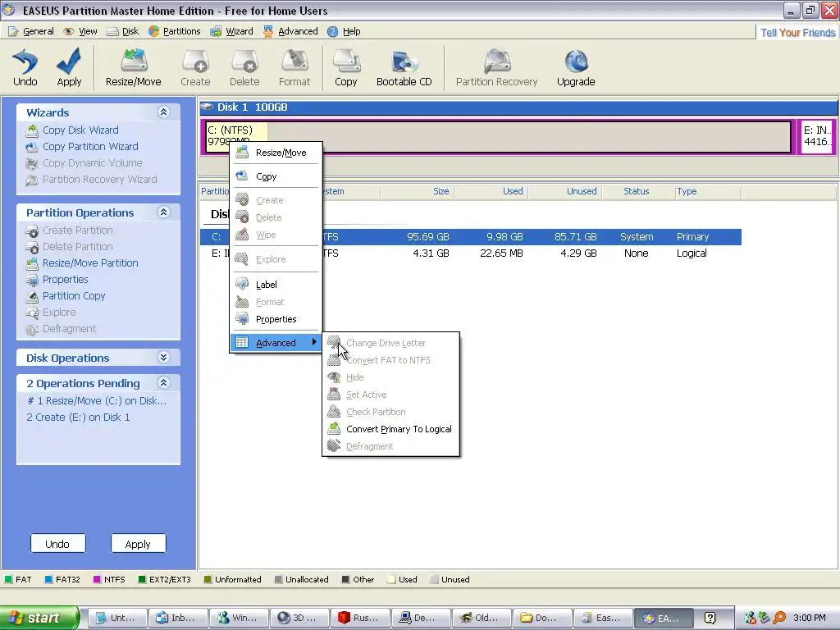The image size is (840, 630).
Task: Choose Copy in the context menu
Action: (x=276, y=176)
